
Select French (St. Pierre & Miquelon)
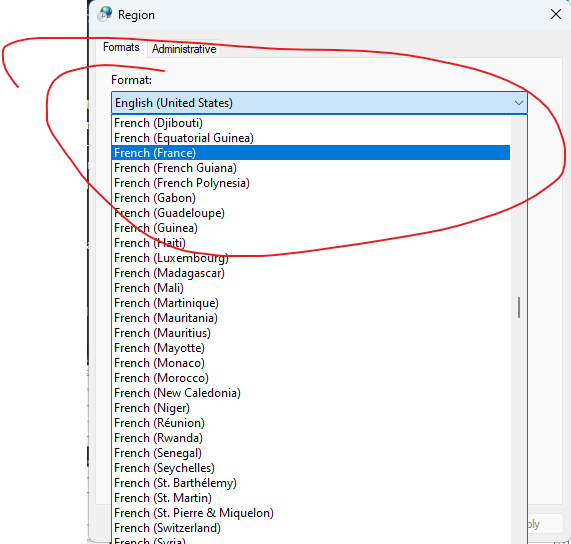[311, 513]
